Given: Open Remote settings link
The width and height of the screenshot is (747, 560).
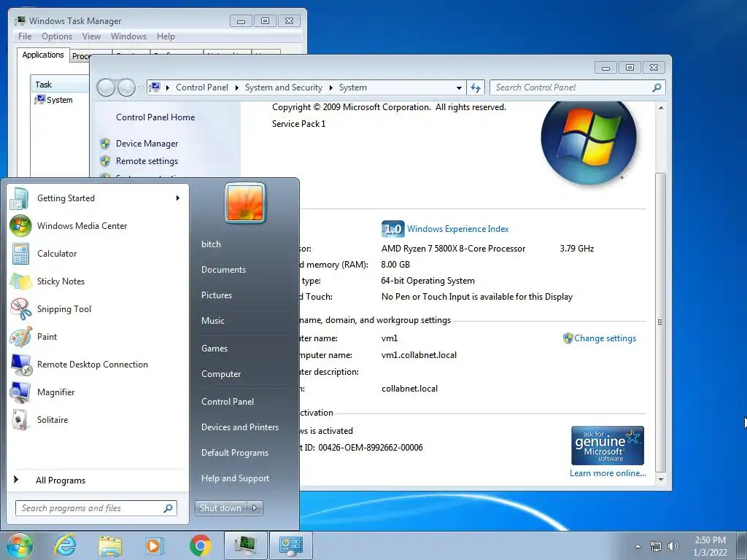Looking at the screenshot, I should (147, 161).
